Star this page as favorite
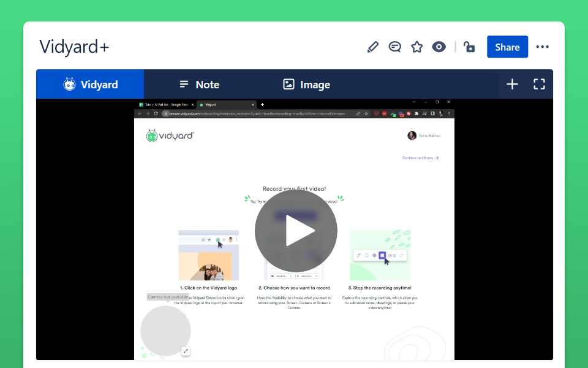The height and width of the screenshot is (368, 588). coord(417,47)
